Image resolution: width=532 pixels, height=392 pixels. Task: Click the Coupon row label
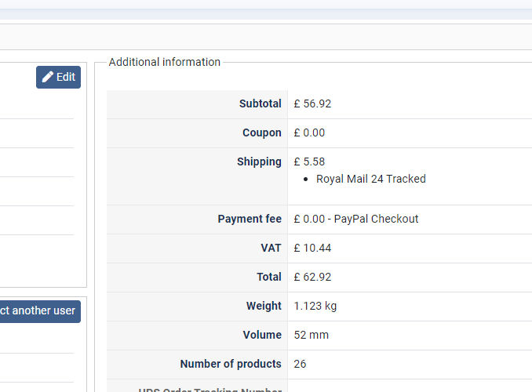(x=261, y=132)
